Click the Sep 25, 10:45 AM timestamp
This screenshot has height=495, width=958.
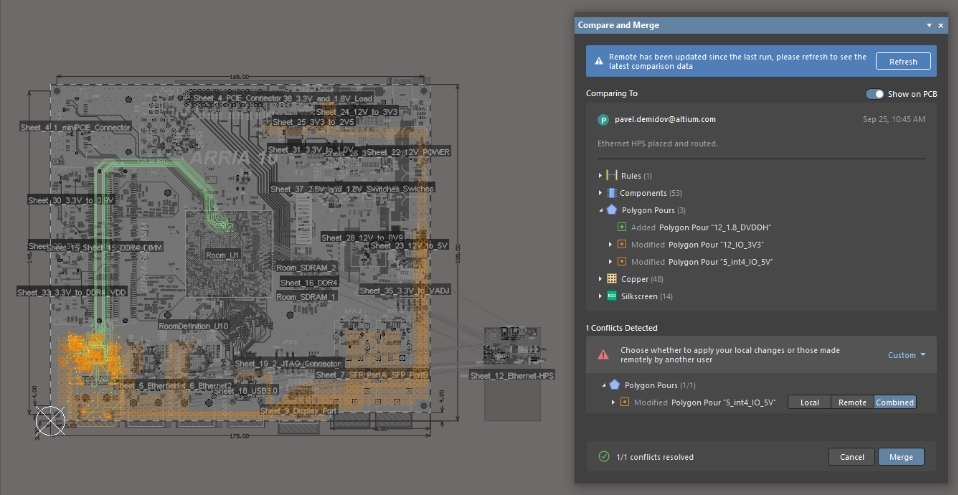[x=894, y=119]
